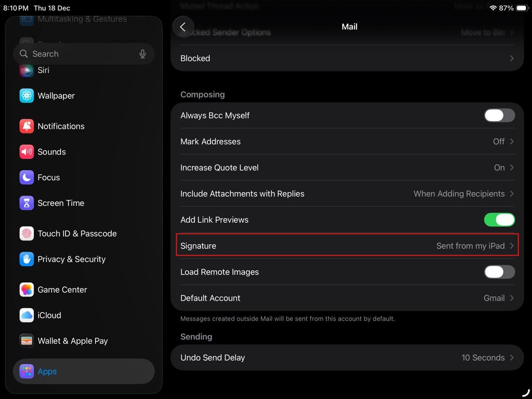This screenshot has width=532, height=399.
Task: Disable the Add Link Previews switch
Action: point(499,220)
